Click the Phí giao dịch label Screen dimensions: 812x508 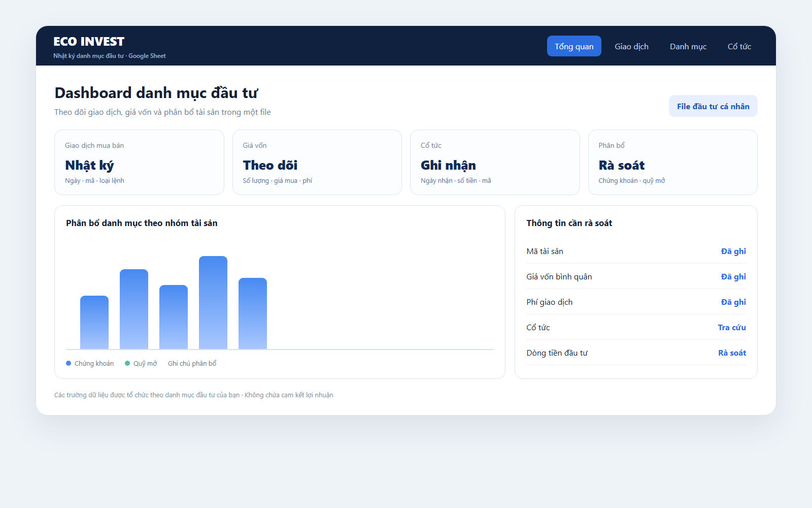pos(549,302)
